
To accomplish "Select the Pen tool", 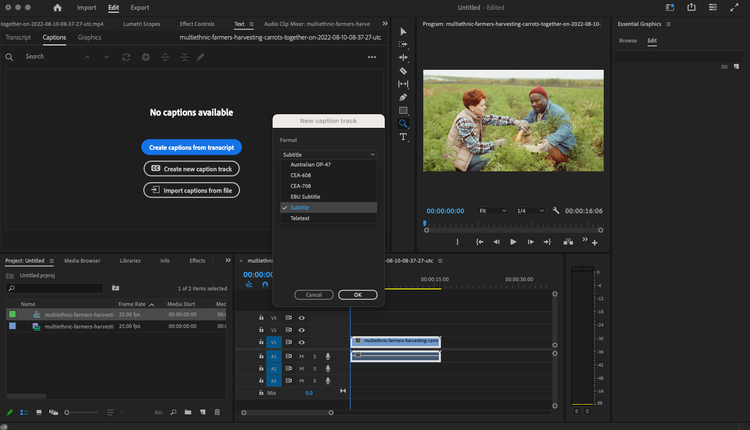I will 403,97.
